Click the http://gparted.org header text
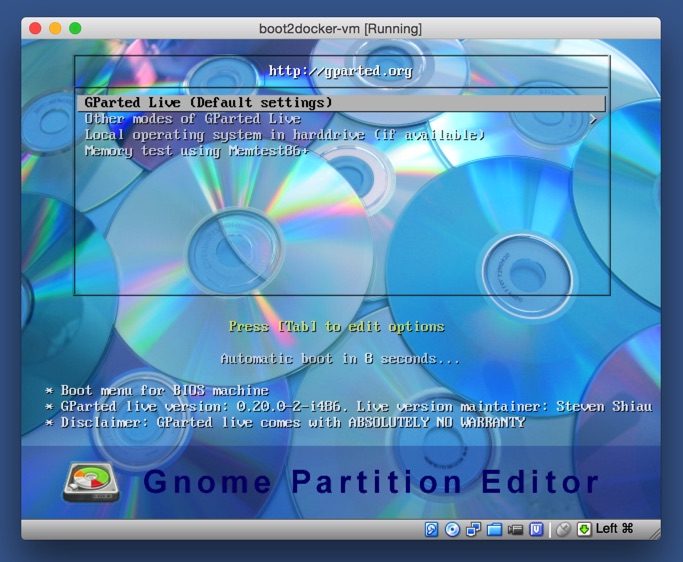This screenshot has width=683, height=562. [x=340, y=71]
